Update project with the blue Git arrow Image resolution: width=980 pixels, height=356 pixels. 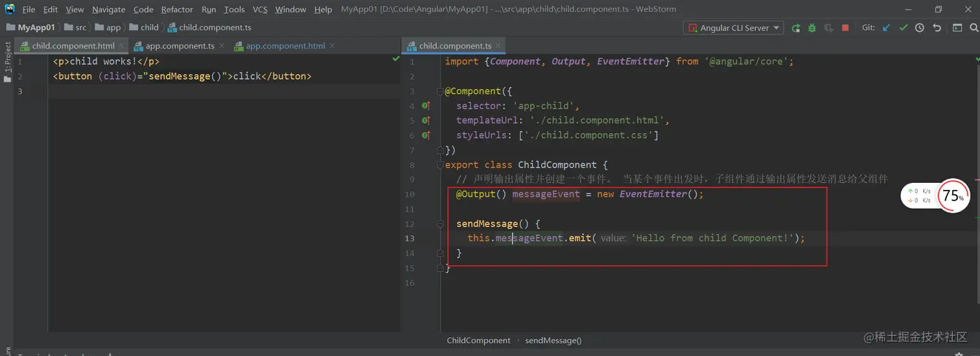[886, 28]
